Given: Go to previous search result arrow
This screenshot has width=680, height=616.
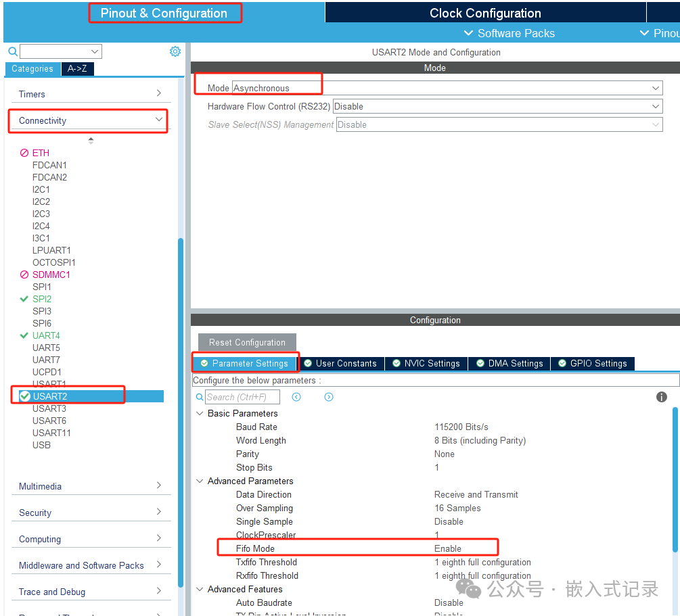Looking at the screenshot, I should point(296,397).
